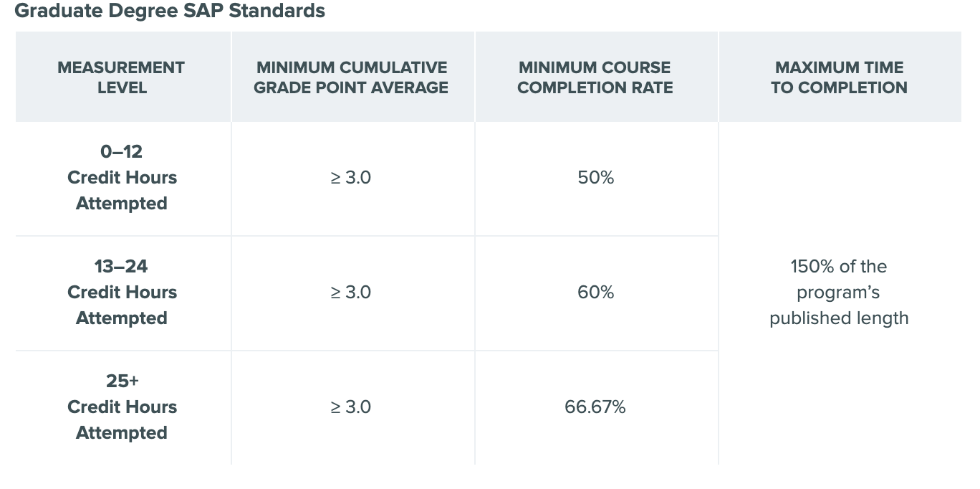980x489 pixels.
Task: Click the Graduate Degree SAP Standards heading
Action: pos(170,11)
